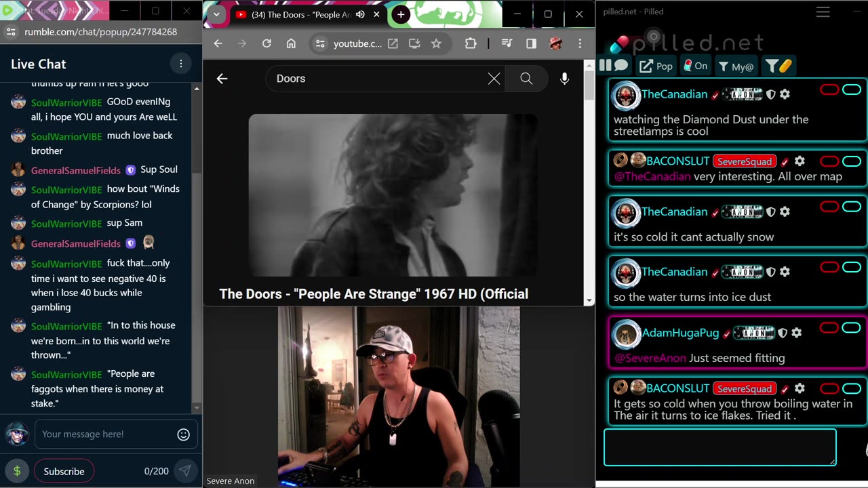
Task: Click @TheCanadian mention link
Action: (x=652, y=176)
